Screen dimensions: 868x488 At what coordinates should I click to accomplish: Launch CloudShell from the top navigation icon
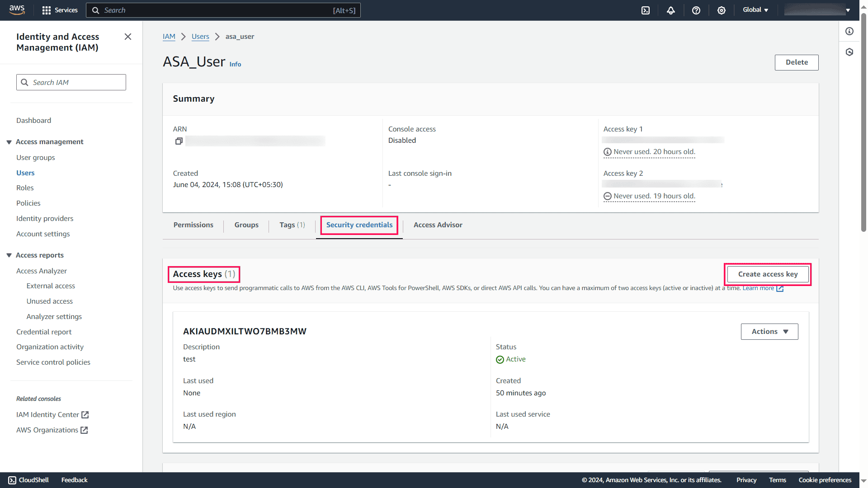[646, 10]
